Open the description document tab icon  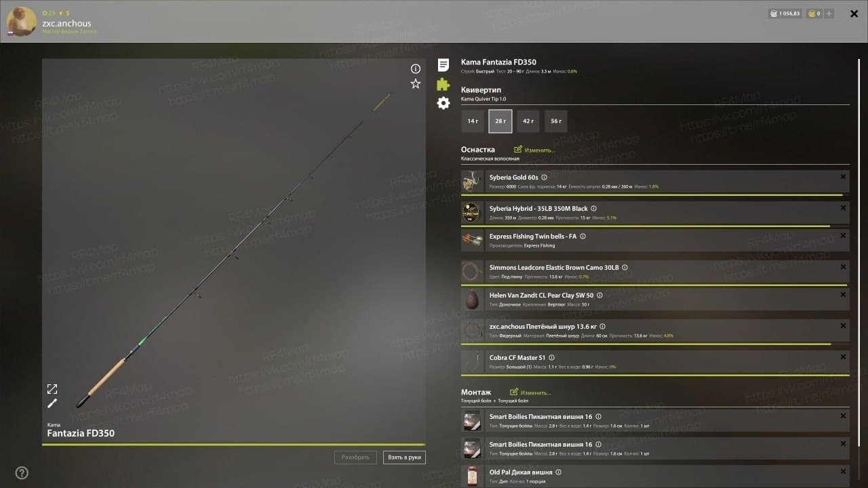[x=443, y=65]
